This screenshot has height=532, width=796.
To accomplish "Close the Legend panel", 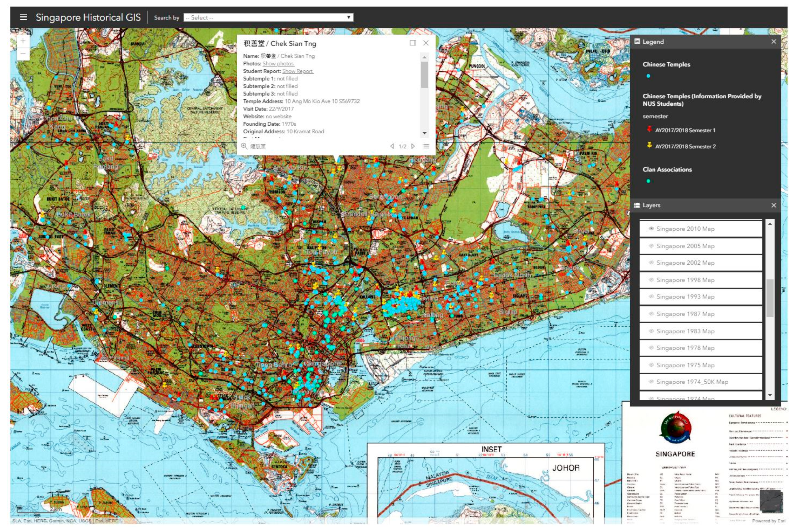I will (x=774, y=42).
